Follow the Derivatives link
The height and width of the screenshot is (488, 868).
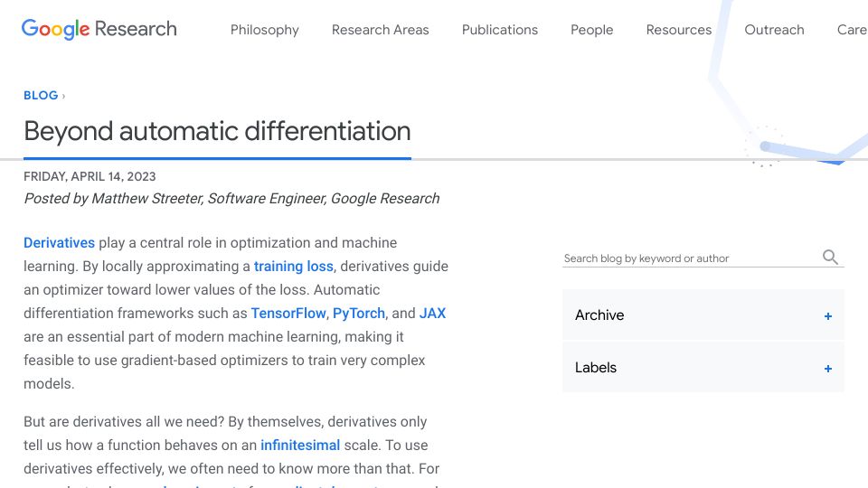(60, 243)
